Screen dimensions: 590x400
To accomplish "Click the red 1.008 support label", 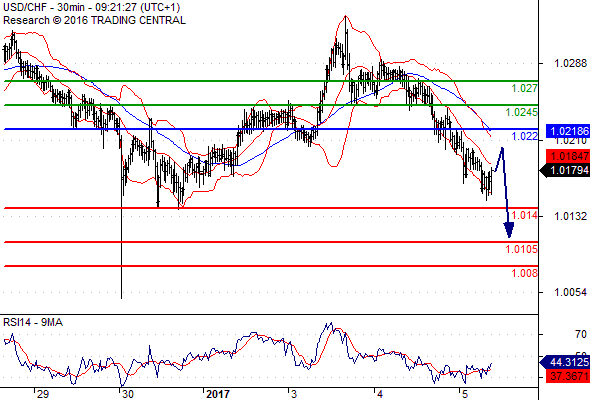I will click(x=525, y=273).
